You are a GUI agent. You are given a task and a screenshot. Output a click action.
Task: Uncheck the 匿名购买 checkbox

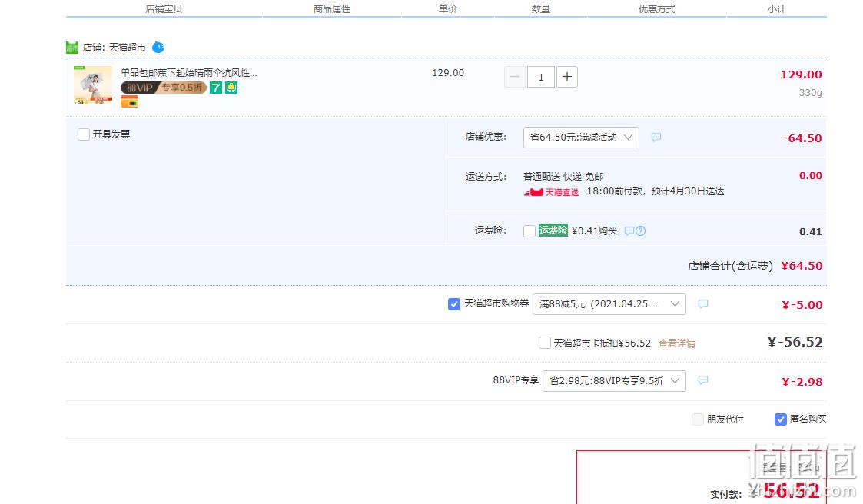click(781, 419)
